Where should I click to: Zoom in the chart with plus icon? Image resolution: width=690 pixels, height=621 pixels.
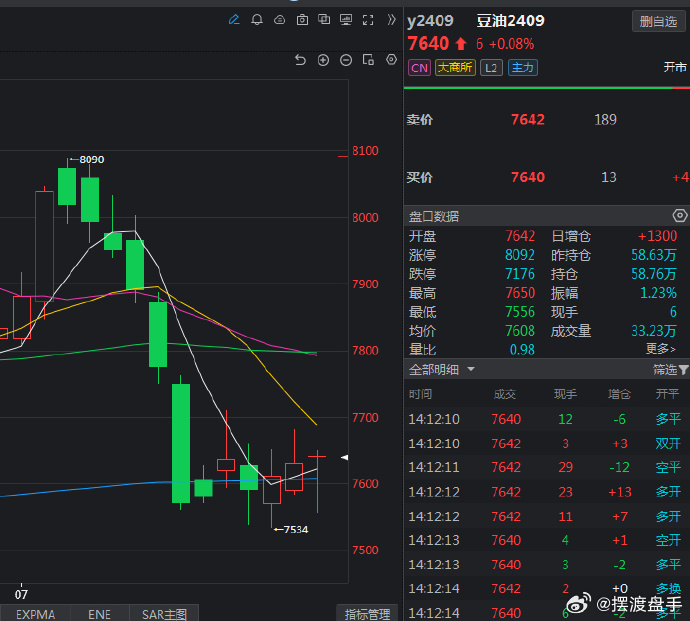tap(323, 60)
